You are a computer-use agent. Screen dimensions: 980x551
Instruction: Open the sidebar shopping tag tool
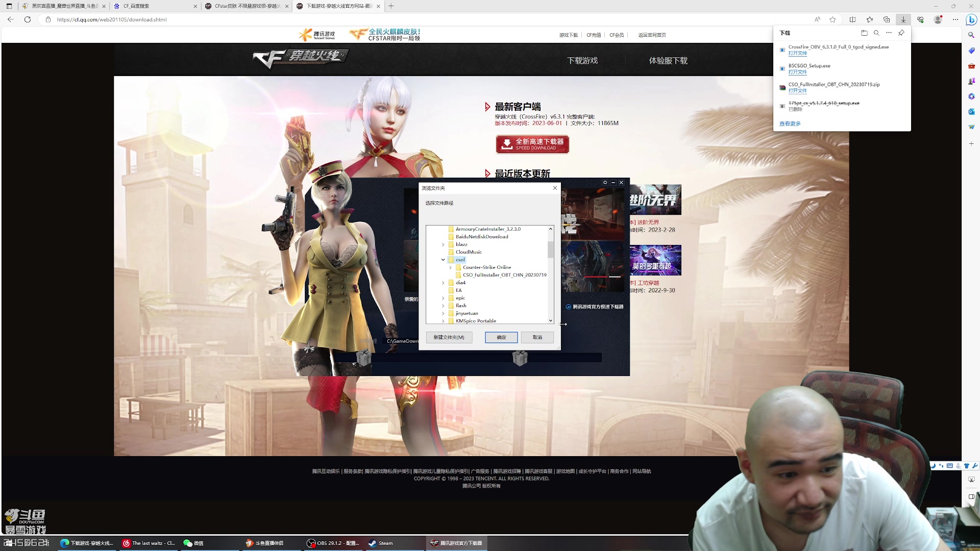click(971, 51)
